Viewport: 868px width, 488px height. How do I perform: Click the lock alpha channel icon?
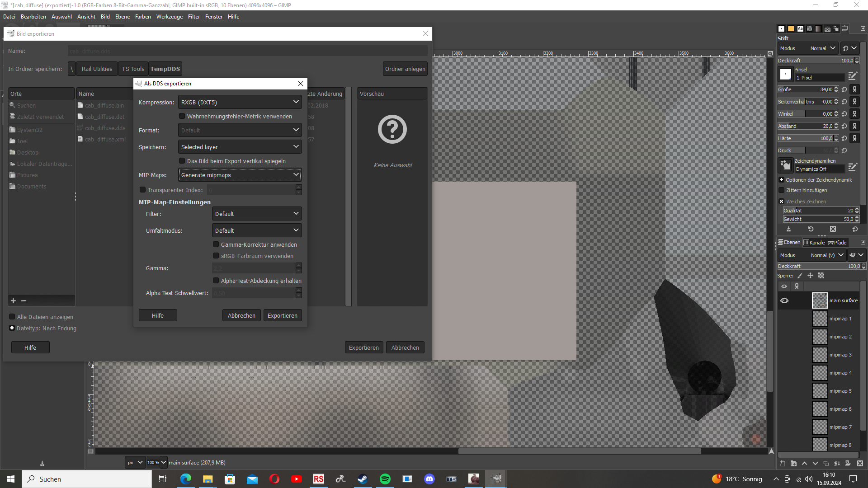tap(821, 276)
